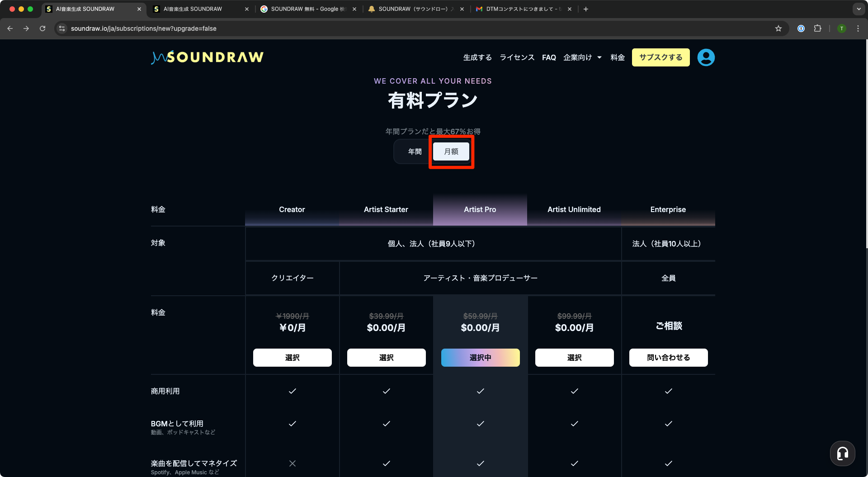Click the SOUNDRAW logo
868x477 pixels.
point(207,57)
